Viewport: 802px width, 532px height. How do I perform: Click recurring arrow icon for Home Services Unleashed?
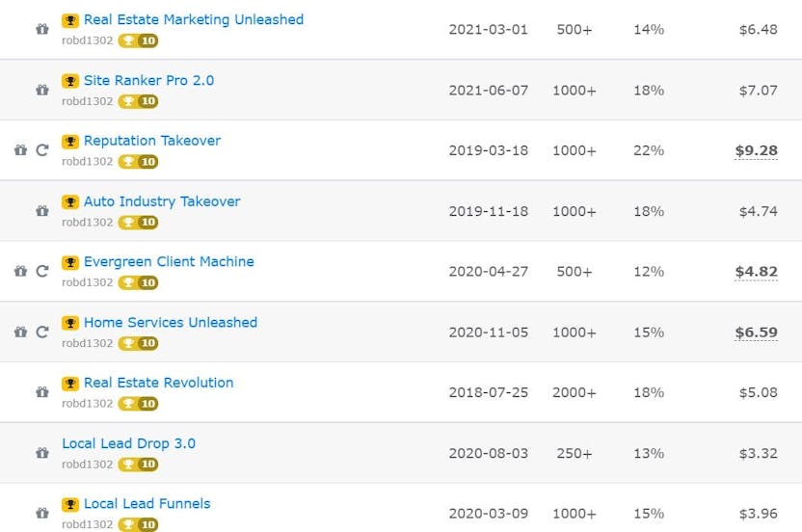click(x=41, y=332)
